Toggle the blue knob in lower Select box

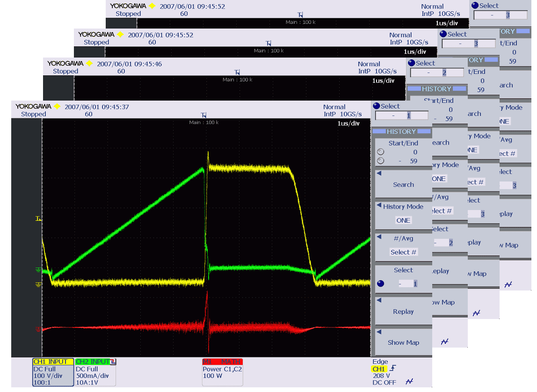point(380,283)
